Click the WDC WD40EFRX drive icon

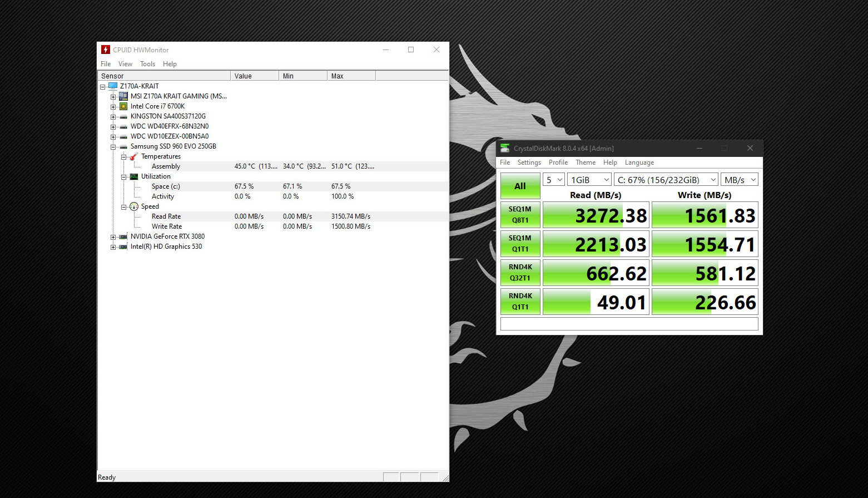(123, 127)
